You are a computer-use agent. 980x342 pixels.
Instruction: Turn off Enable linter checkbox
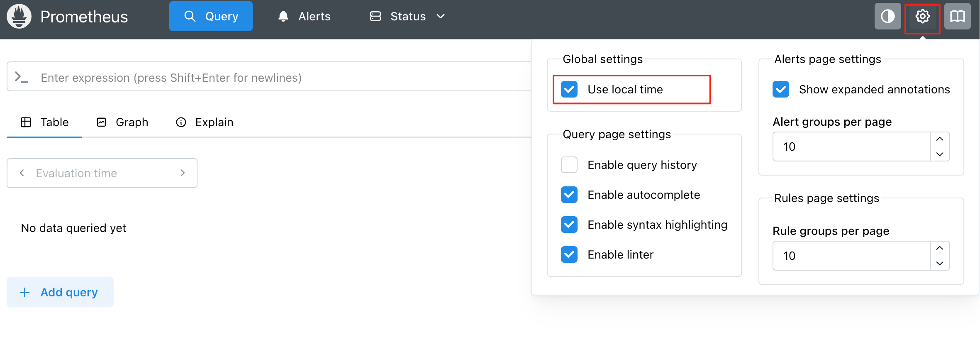click(569, 255)
